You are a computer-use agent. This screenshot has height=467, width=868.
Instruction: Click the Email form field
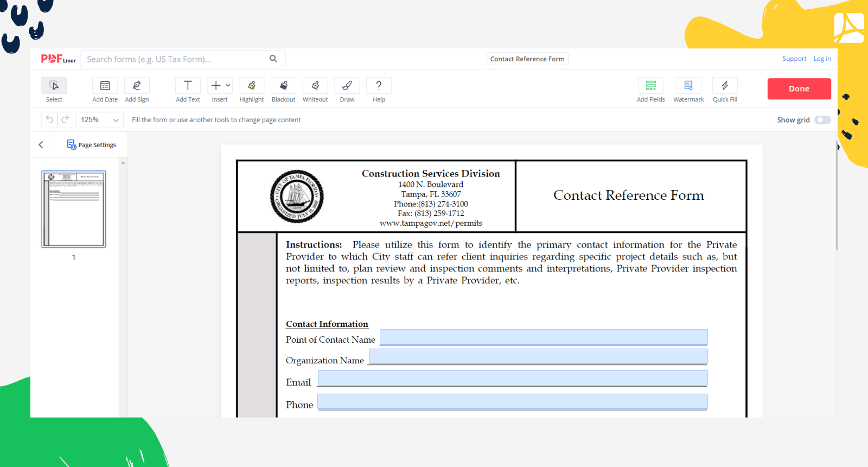(513, 378)
